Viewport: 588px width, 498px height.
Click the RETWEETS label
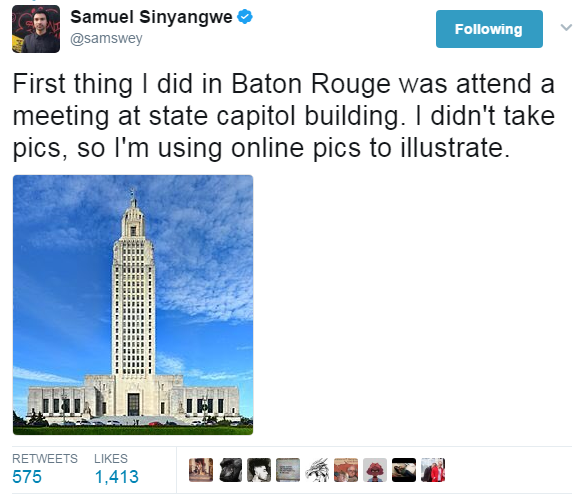[x=45, y=458]
